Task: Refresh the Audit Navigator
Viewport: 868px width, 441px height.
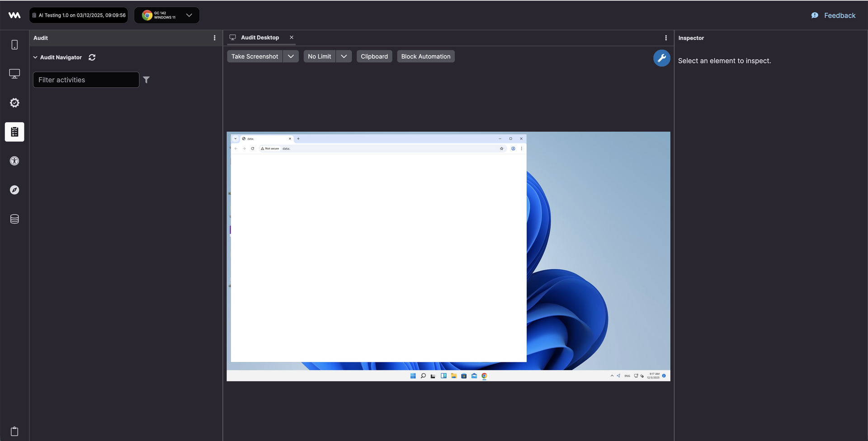Action: click(x=92, y=57)
